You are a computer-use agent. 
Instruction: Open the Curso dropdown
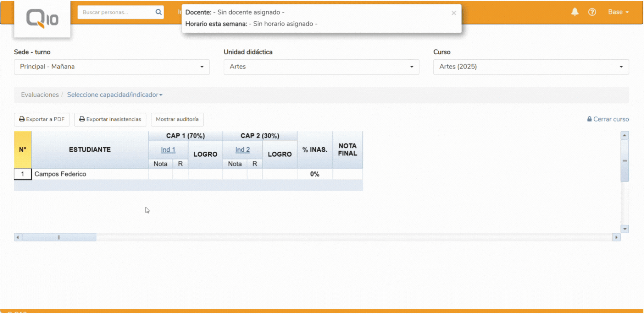coord(531,67)
